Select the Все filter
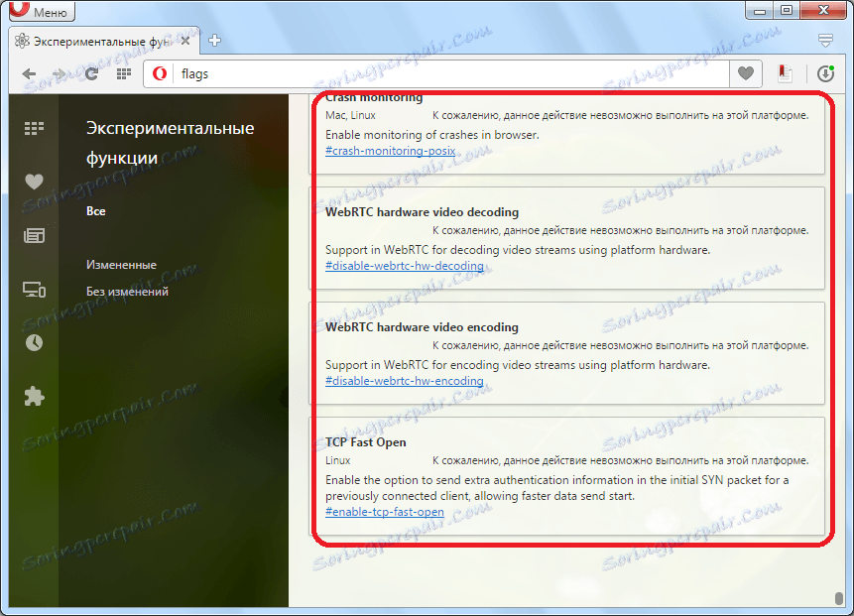This screenshot has width=854, height=616. (x=96, y=211)
